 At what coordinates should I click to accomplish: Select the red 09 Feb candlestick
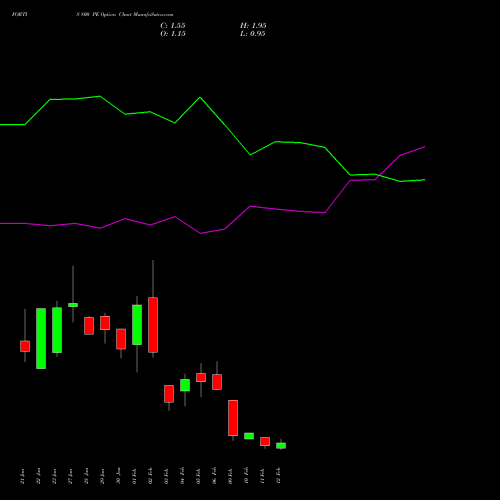(233, 418)
